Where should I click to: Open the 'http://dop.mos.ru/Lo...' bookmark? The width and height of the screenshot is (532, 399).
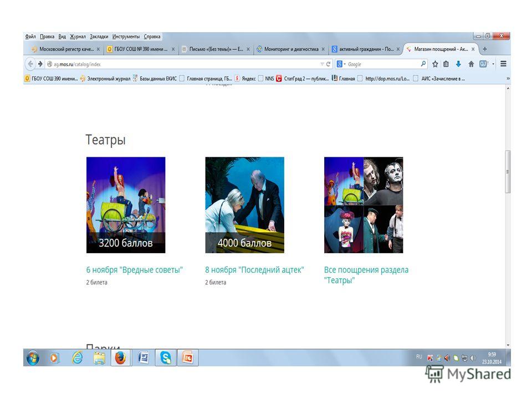click(383, 78)
